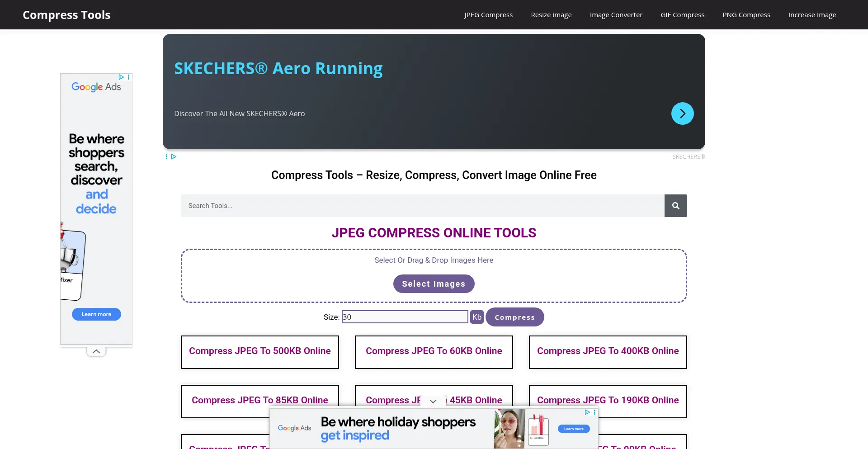Screen dimensions: 868x449
Task: Click the SKECHERS Aero Running ad headline
Action: (278, 69)
